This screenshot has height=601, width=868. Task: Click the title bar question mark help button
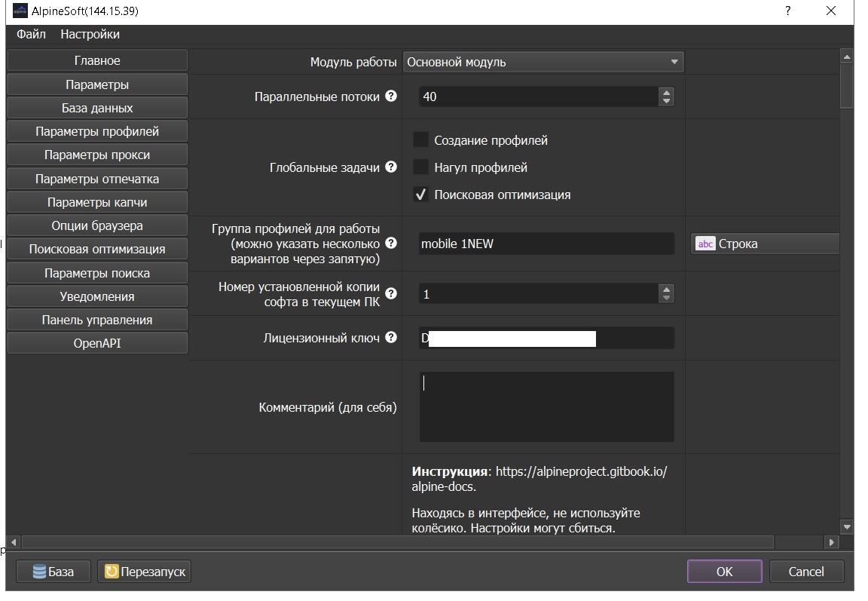(787, 11)
